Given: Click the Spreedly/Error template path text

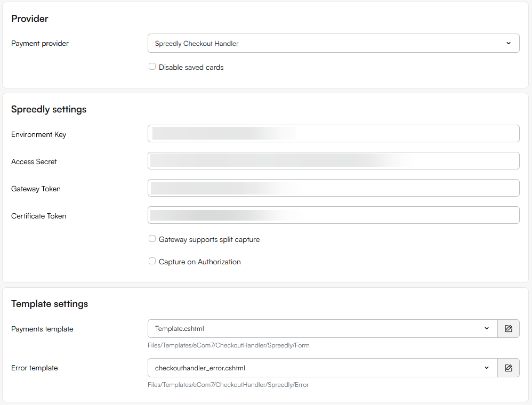Looking at the screenshot, I should 228,385.
